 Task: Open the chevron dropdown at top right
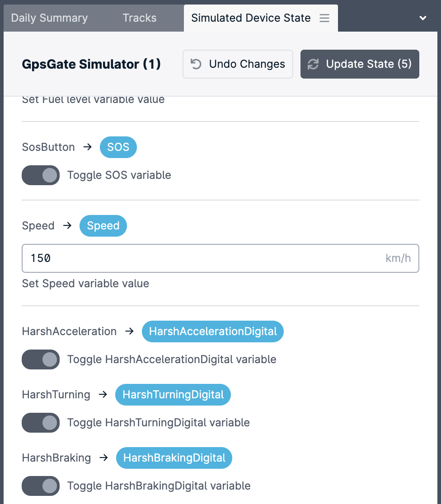click(422, 18)
